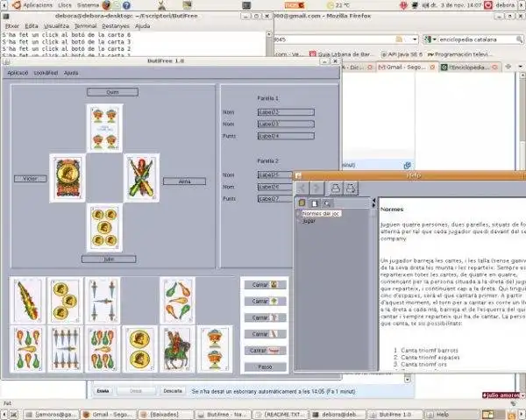This screenshot has height=420, width=526.
Task: Open Ajuda menu in ButiFree
Action: coord(71,73)
